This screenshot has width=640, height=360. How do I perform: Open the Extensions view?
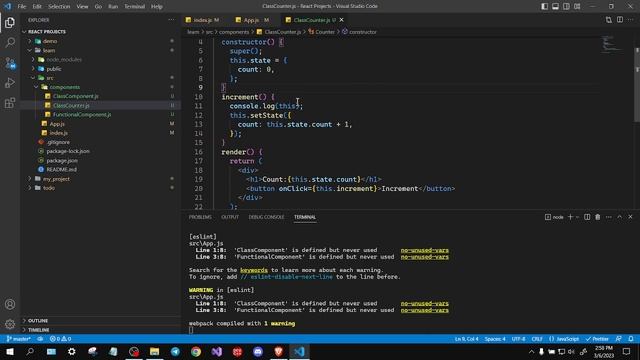click(x=10, y=103)
